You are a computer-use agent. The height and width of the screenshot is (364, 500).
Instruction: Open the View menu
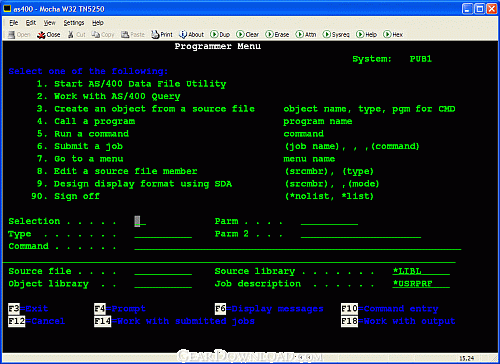50,23
